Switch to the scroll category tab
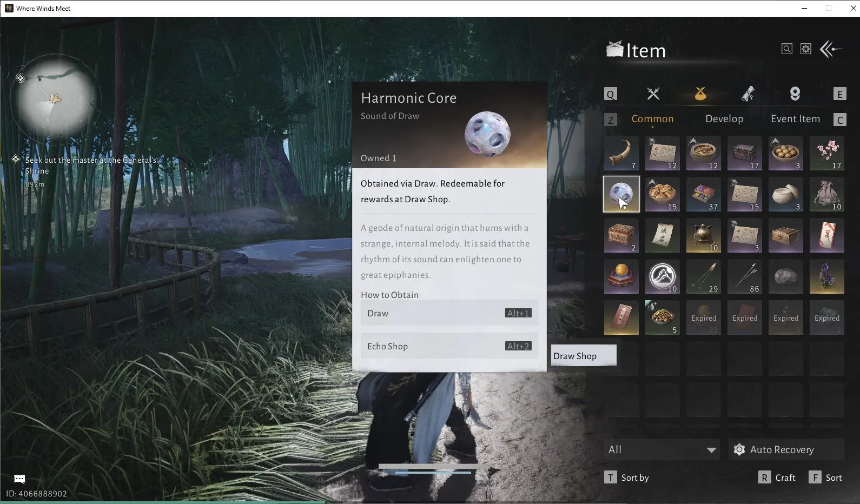 747,94
